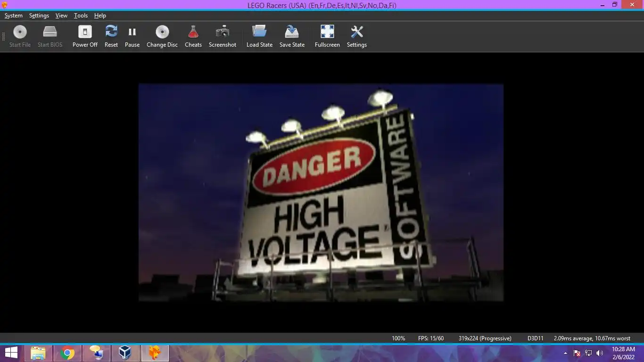Open the Tools menu
The width and height of the screenshot is (644, 362).
click(x=81, y=16)
